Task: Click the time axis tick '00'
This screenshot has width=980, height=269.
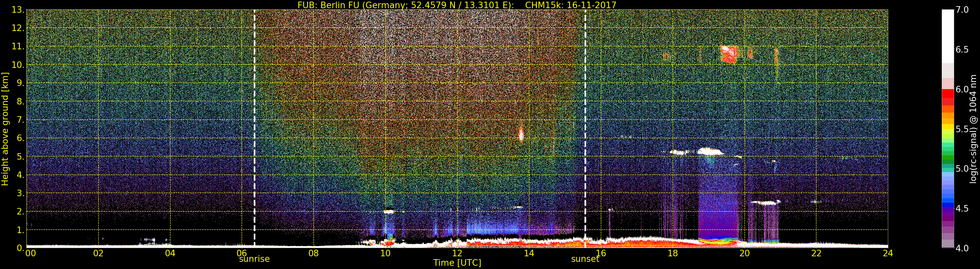Action: 30,253
